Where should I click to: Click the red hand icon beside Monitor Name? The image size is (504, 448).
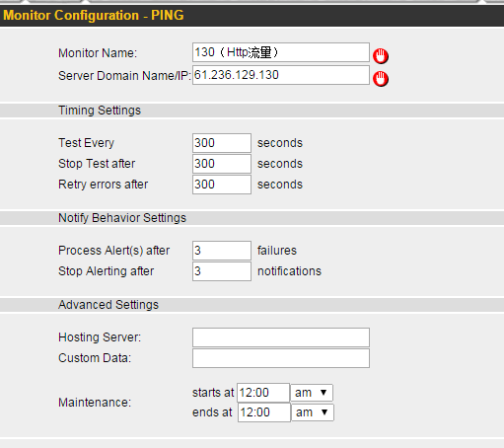381,56
